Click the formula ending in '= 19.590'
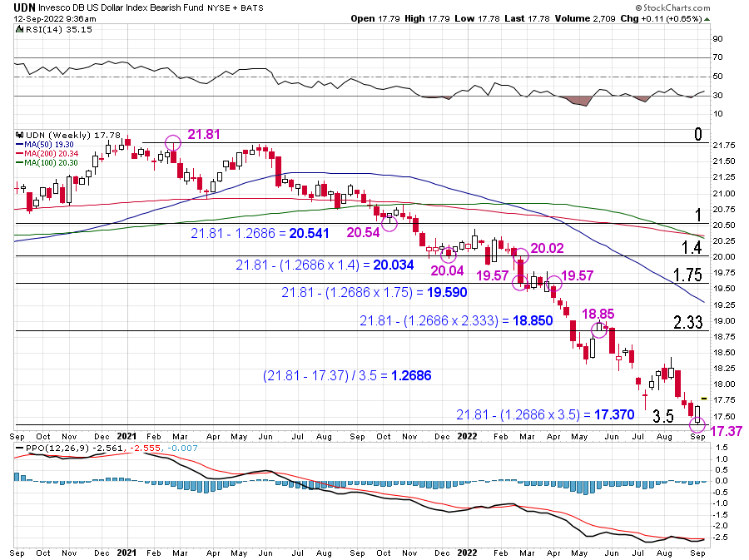Screen dimensions: 749x560 tap(374, 292)
